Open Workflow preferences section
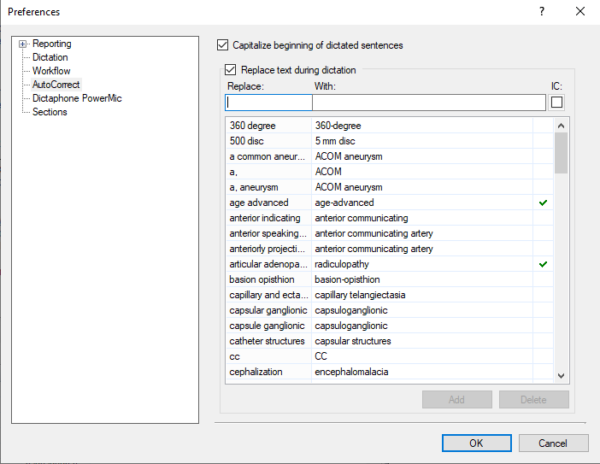Screen dimensions: 600x464 tap(52, 72)
